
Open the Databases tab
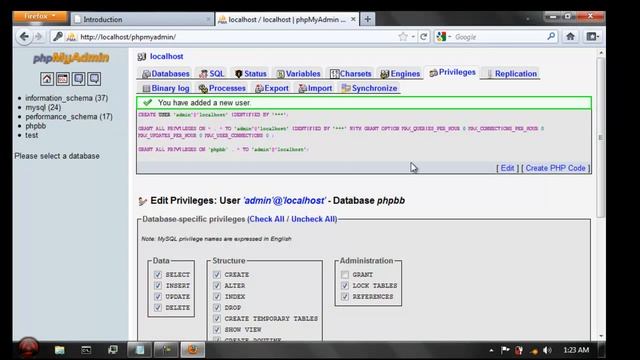tap(166, 74)
